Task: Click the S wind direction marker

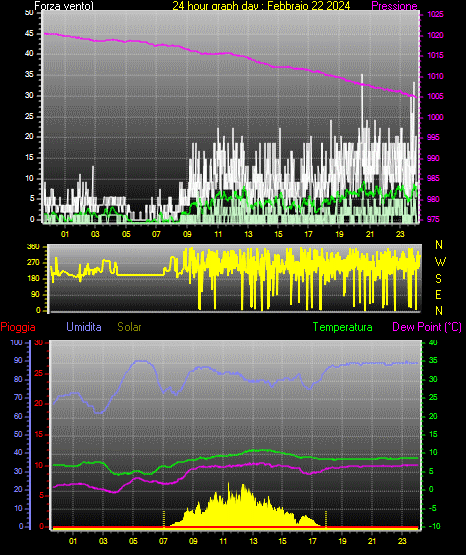Action: click(438, 279)
